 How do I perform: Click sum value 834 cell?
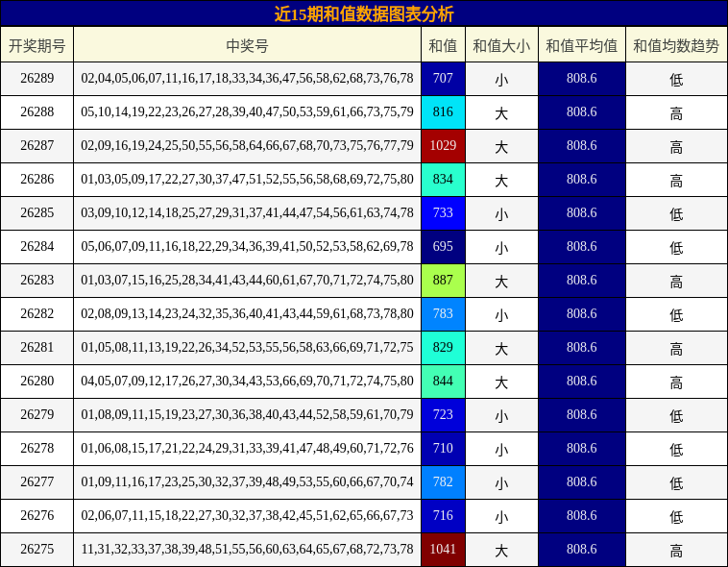pyautogui.click(x=443, y=180)
